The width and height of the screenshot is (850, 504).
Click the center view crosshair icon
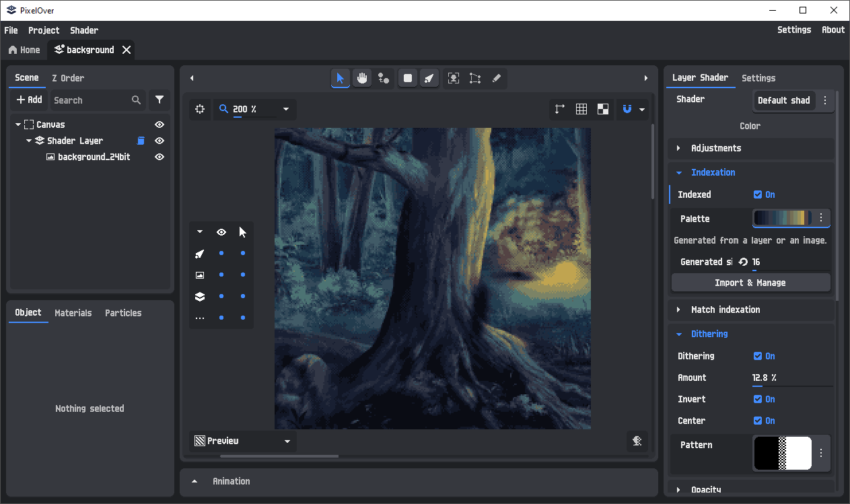(200, 109)
